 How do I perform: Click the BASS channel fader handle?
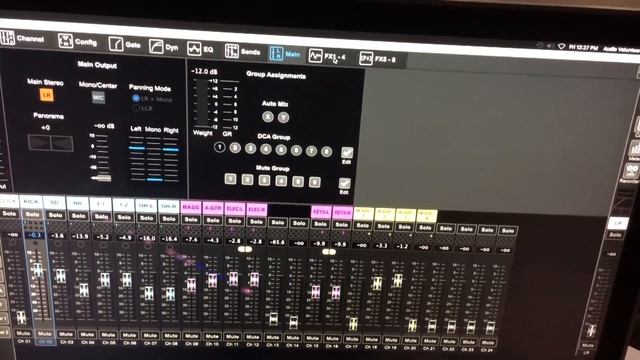click(191, 284)
